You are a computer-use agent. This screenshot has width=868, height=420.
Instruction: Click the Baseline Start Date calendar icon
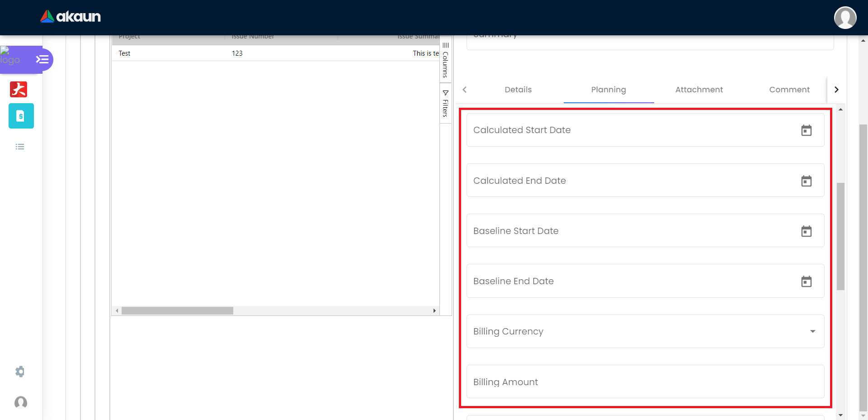806,231
